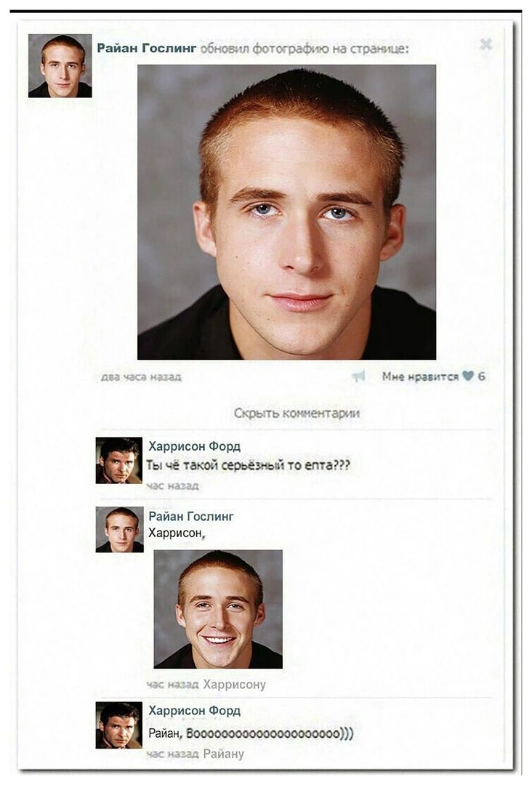The height and width of the screenshot is (785, 532).
Task: Open the post author's avatar at top left
Action: [x=60, y=65]
